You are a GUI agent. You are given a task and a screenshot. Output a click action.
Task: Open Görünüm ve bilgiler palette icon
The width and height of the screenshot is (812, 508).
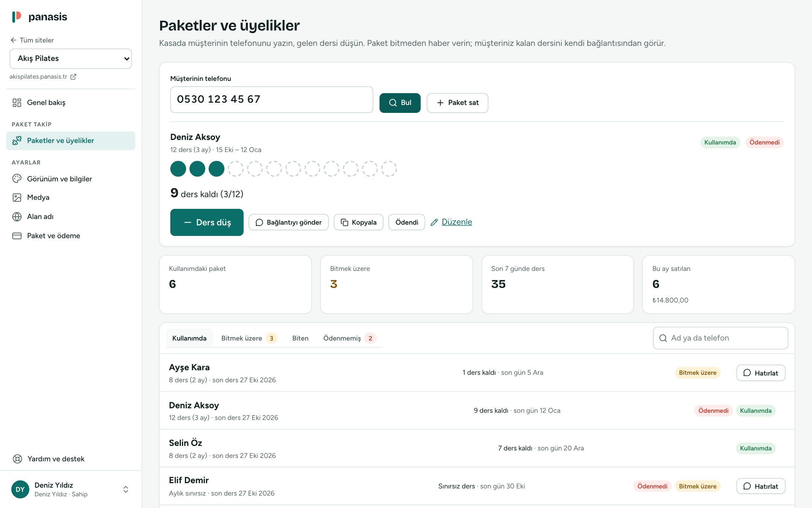pos(17,179)
